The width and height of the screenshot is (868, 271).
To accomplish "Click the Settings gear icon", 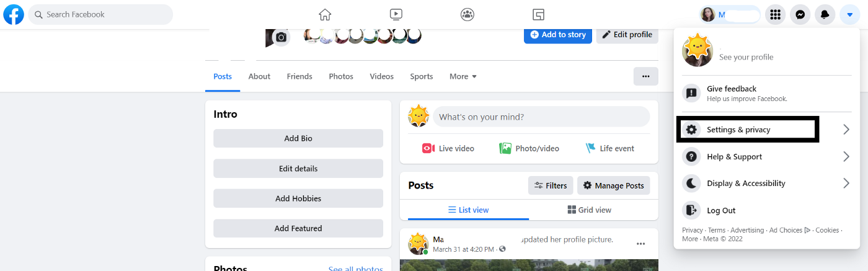I will [x=691, y=130].
